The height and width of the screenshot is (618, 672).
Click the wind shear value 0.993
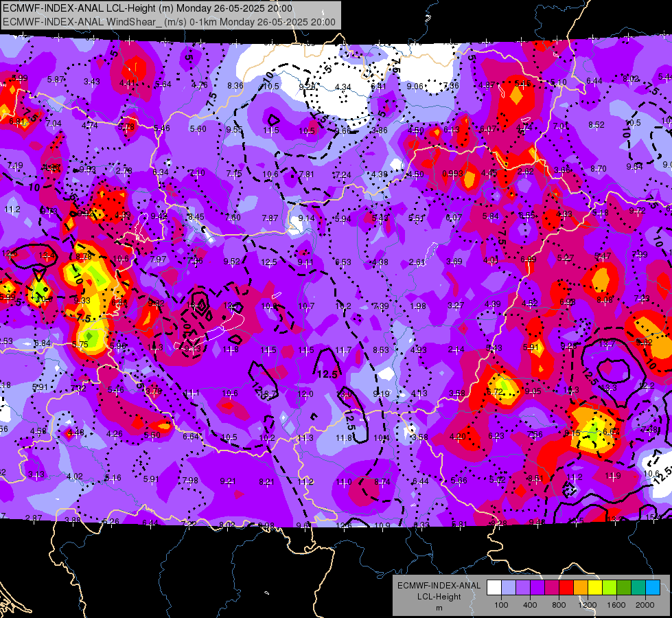coord(452,174)
